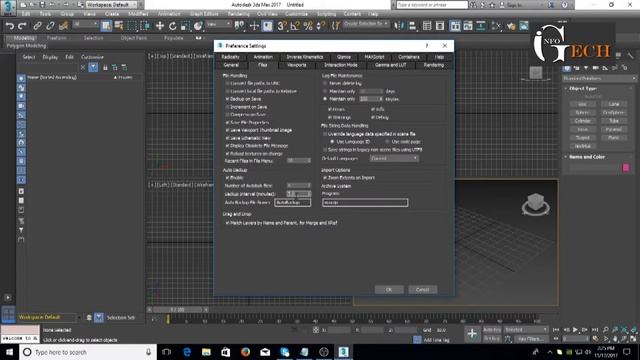Click the Windows Start button
640x360 pixels.
[x=9, y=352]
